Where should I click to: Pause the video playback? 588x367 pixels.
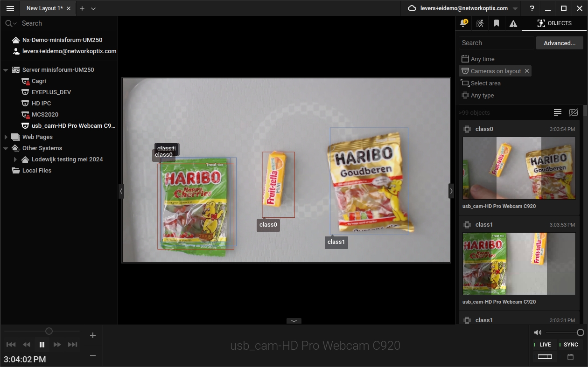coord(42,345)
